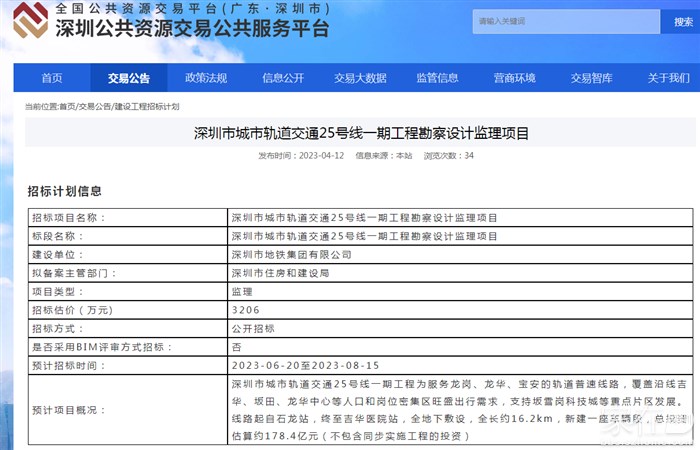Select the 交易智库 navigation item

click(591, 78)
